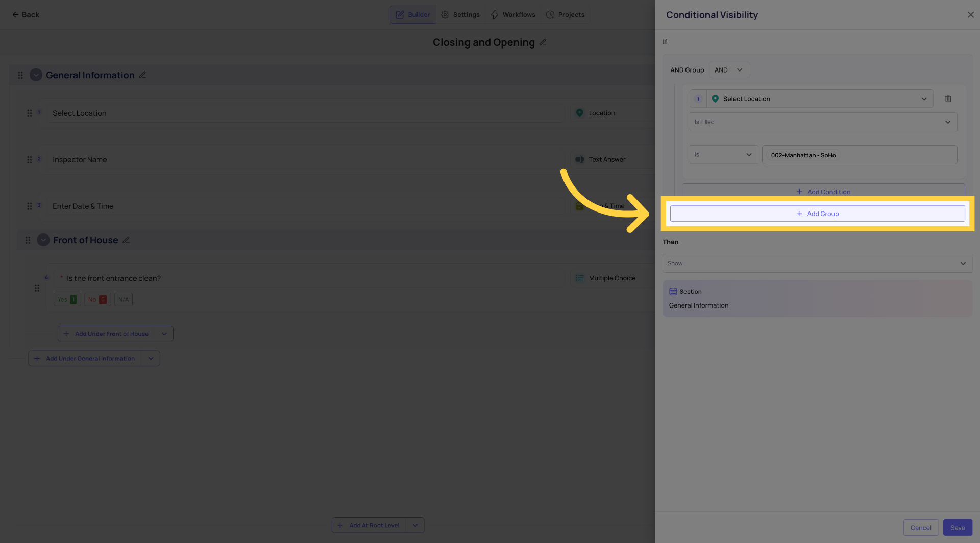Expand Add Under General Information dropdown arrow
The width and height of the screenshot is (980, 543).
click(151, 359)
